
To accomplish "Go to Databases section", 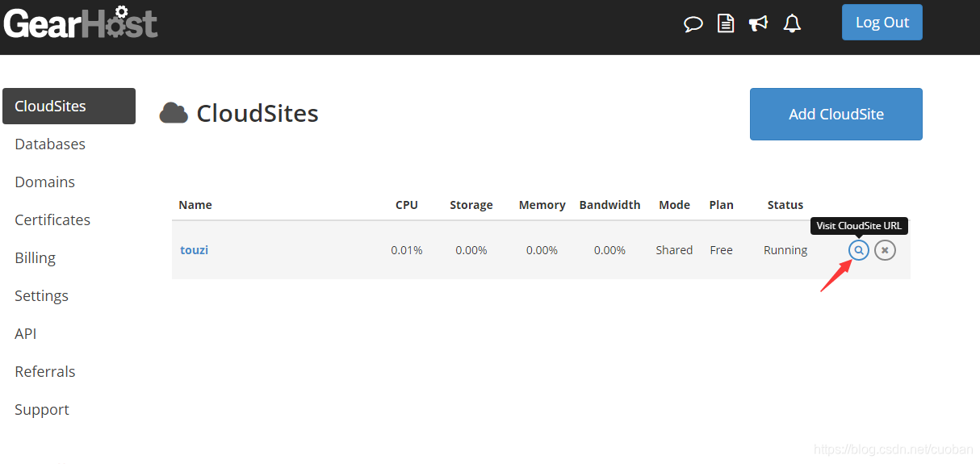I will coord(50,144).
